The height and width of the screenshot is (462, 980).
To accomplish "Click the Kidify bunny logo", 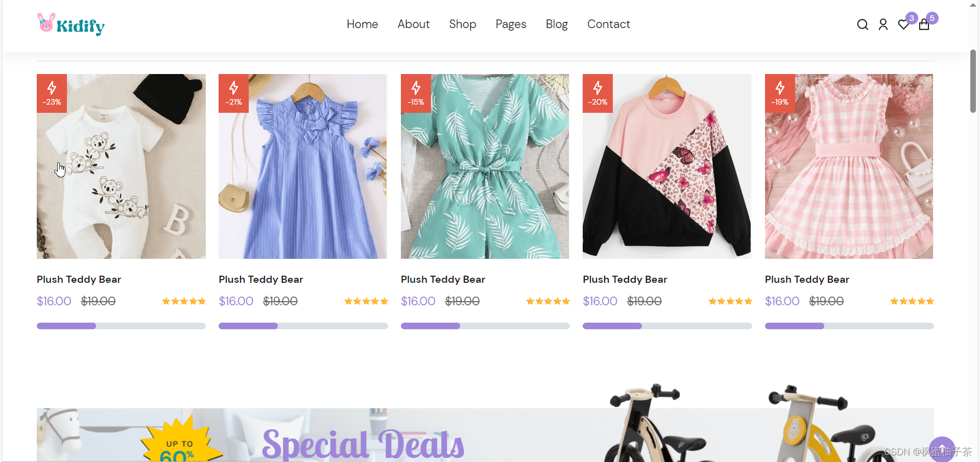I will pyautogui.click(x=71, y=24).
